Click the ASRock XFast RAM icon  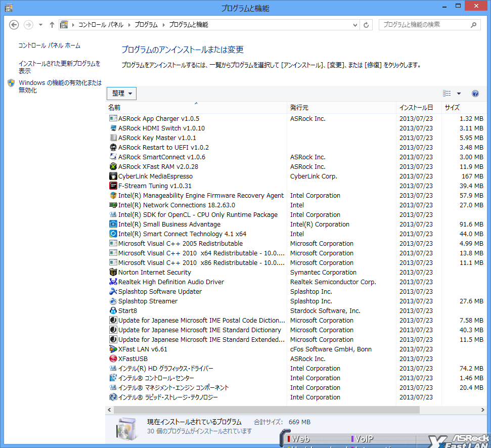(x=113, y=166)
